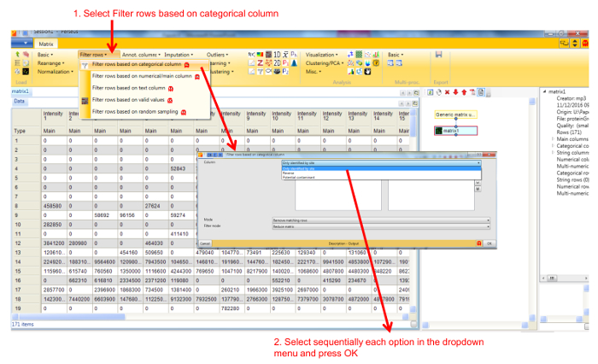Click the save icon in Export group
This screenshot has height=364, width=598.
tap(438, 55)
